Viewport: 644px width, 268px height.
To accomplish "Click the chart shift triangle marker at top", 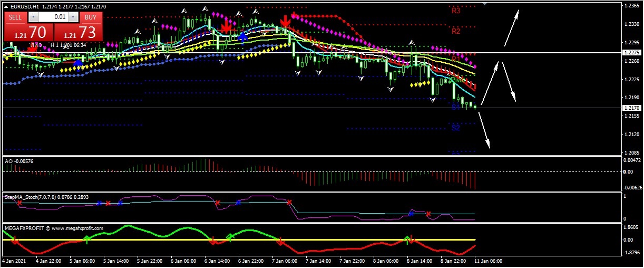I will [x=484, y=4].
